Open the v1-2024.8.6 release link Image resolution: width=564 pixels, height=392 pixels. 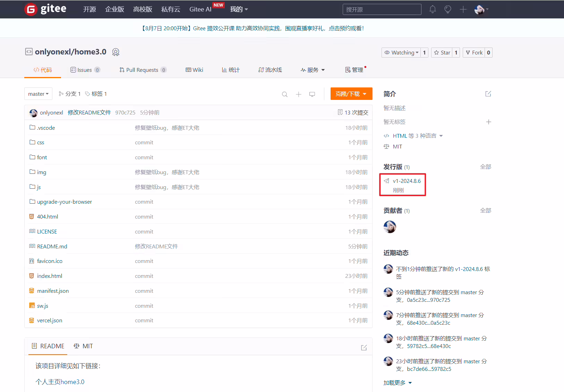pos(407,181)
